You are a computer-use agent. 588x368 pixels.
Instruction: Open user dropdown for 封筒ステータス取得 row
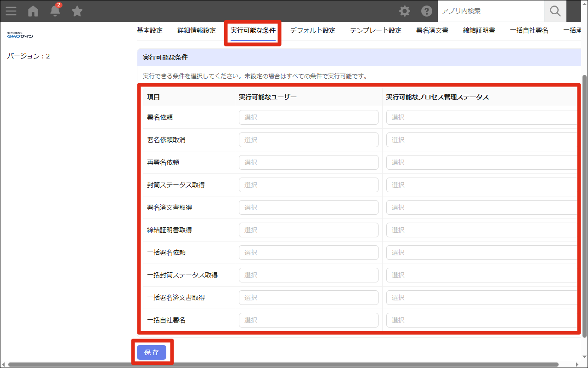point(309,185)
